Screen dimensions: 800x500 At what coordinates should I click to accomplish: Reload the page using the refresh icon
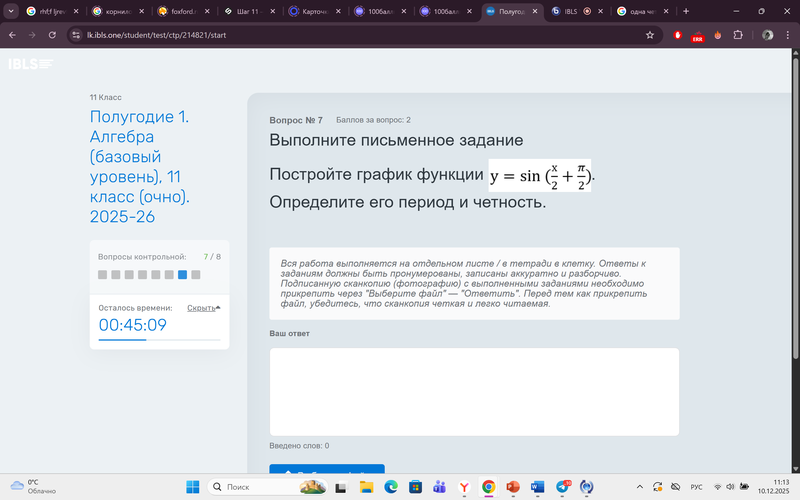coord(55,34)
